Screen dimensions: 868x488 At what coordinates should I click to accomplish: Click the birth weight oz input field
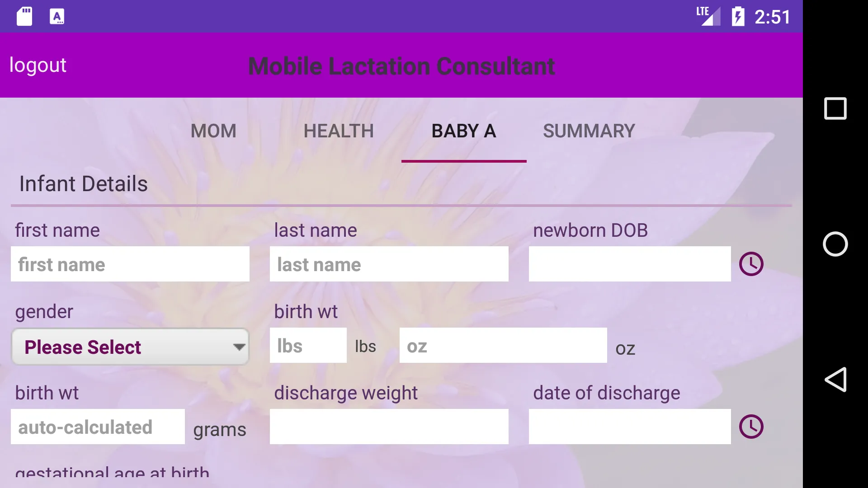point(503,345)
